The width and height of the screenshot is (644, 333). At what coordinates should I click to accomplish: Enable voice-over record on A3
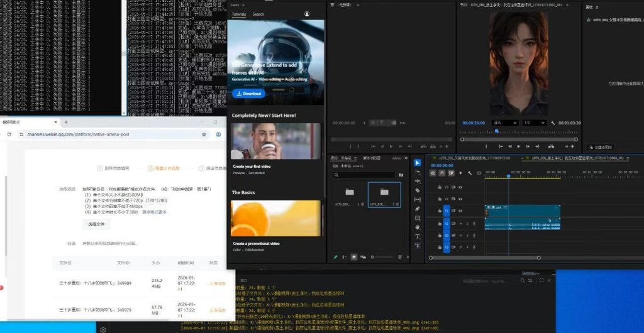coord(474,248)
